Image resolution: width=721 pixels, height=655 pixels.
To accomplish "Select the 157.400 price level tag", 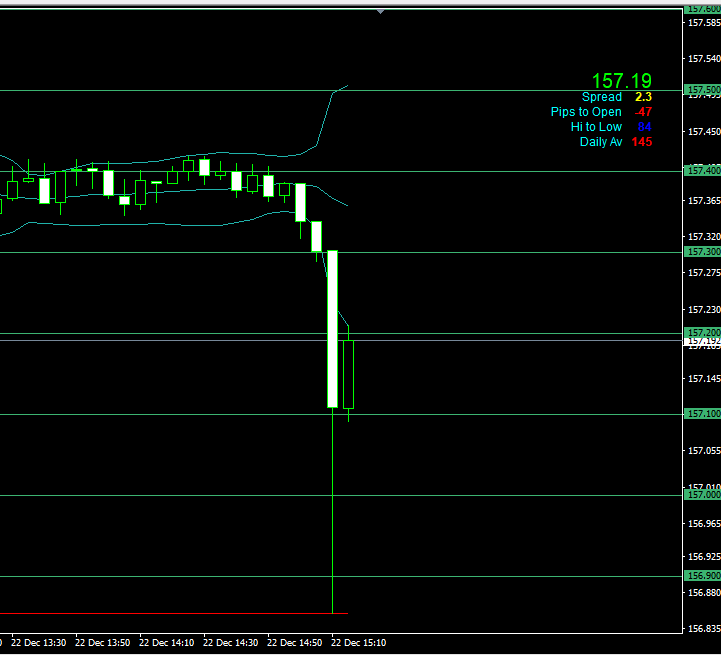I will 702,171.
